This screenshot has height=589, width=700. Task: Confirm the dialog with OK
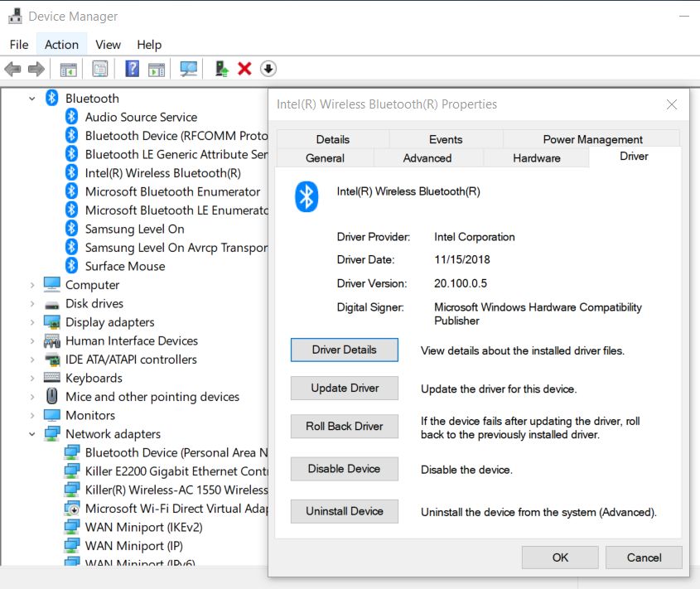pyautogui.click(x=560, y=558)
